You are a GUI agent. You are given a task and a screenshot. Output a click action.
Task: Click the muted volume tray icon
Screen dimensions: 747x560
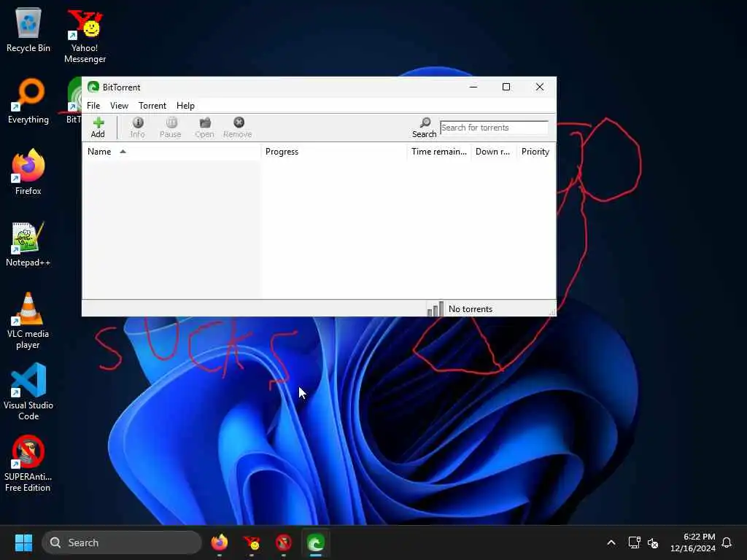pyautogui.click(x=653, y=542)
